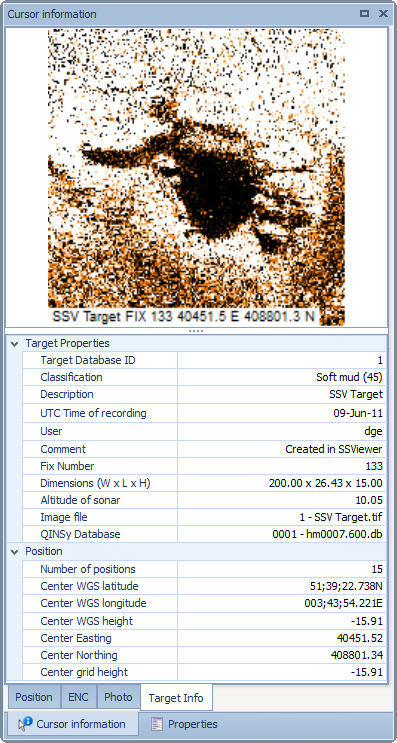397x743 pixels.
Task: Collapse the Target Properties section
Action: [x=14, y=344]
